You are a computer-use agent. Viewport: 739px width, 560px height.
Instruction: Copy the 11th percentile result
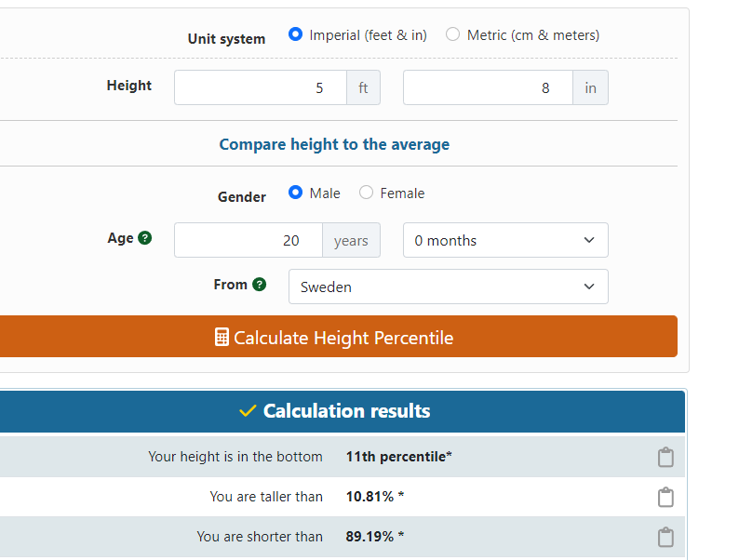[665, 457]
